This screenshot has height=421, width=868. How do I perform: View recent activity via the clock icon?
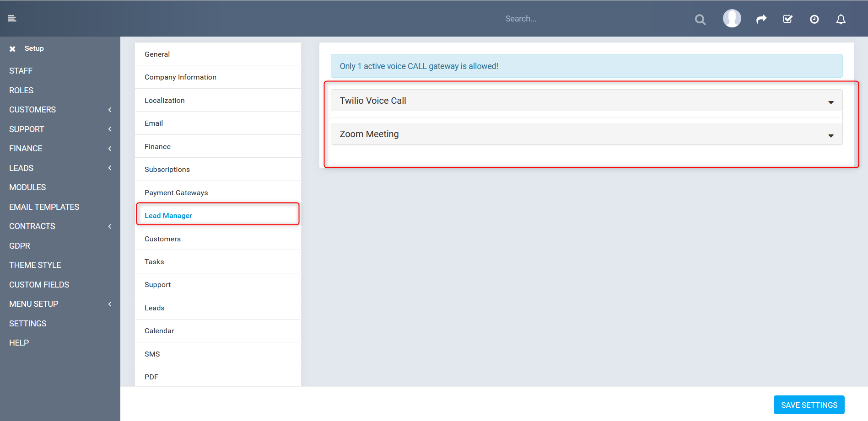pyautogui.click(x=814, y=19)
